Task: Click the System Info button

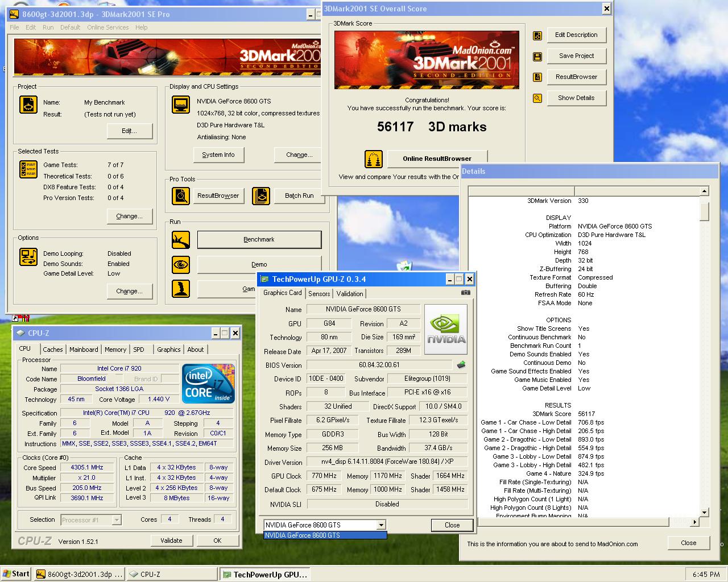Action: pyautogui.click(x=218, y=155)
